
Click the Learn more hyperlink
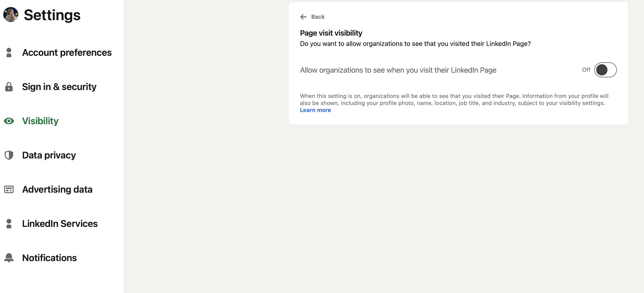[x=315, y=110]
